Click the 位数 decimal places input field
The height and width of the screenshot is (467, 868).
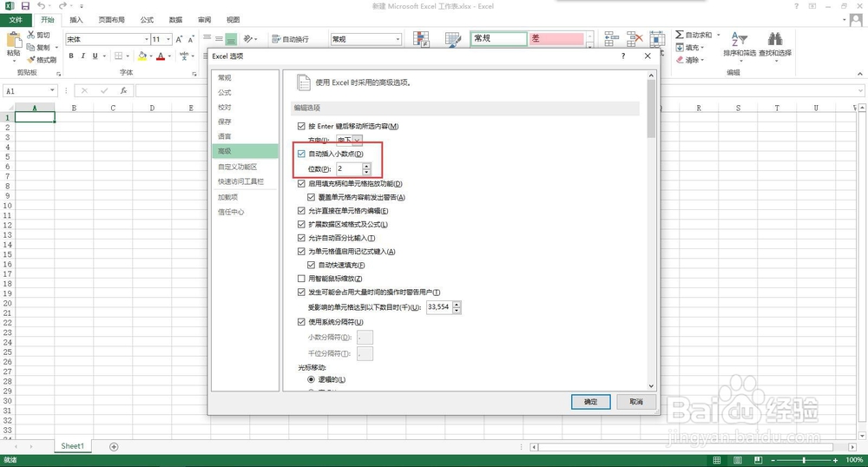349,168
